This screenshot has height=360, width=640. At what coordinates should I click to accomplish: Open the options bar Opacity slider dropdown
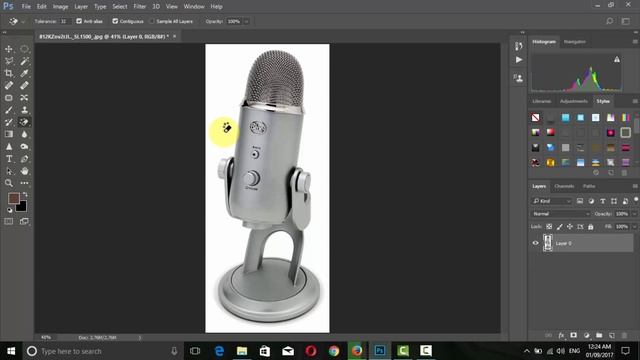[247, 21]
